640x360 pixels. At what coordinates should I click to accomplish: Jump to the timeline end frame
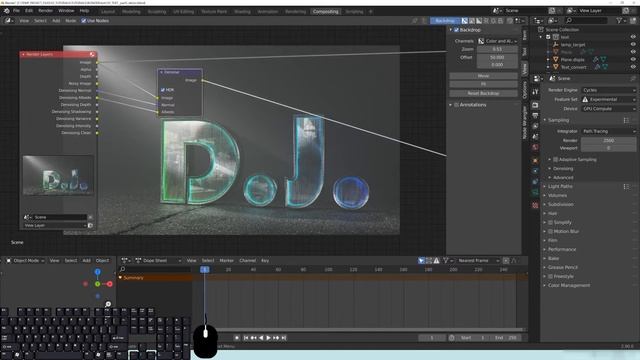click(x=284, y=338)
